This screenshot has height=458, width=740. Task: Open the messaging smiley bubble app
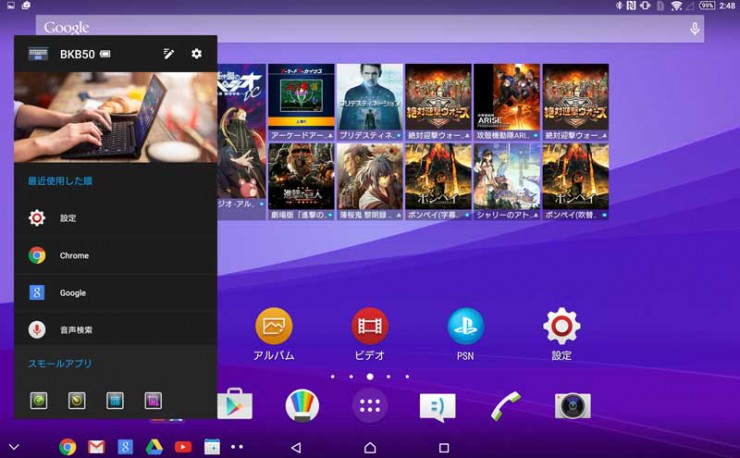(x=437, y=407)
